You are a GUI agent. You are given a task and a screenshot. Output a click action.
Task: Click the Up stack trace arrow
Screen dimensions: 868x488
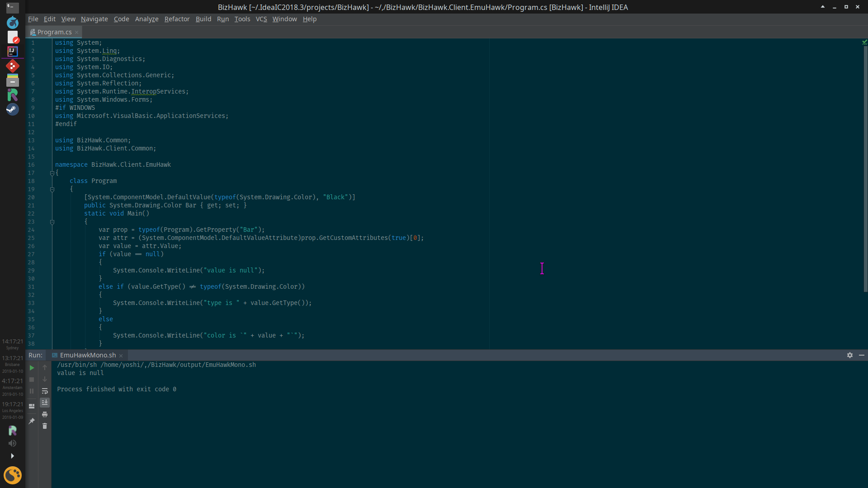pos(45,368)
